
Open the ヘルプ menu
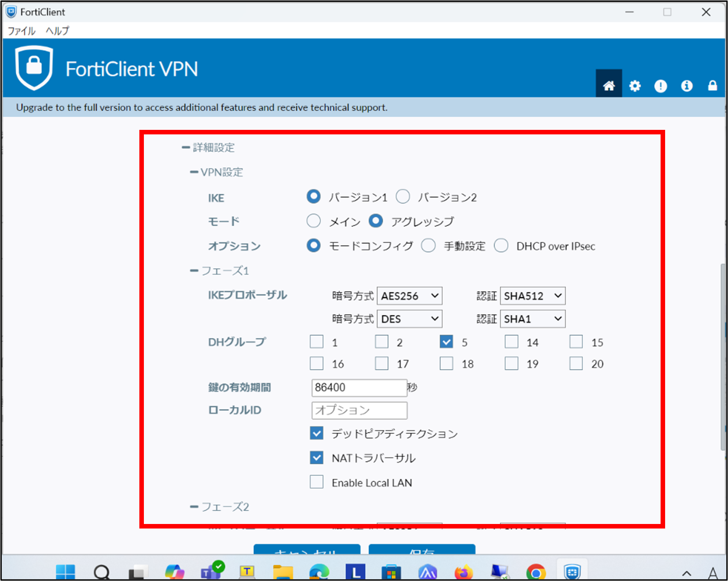[57, 31]
